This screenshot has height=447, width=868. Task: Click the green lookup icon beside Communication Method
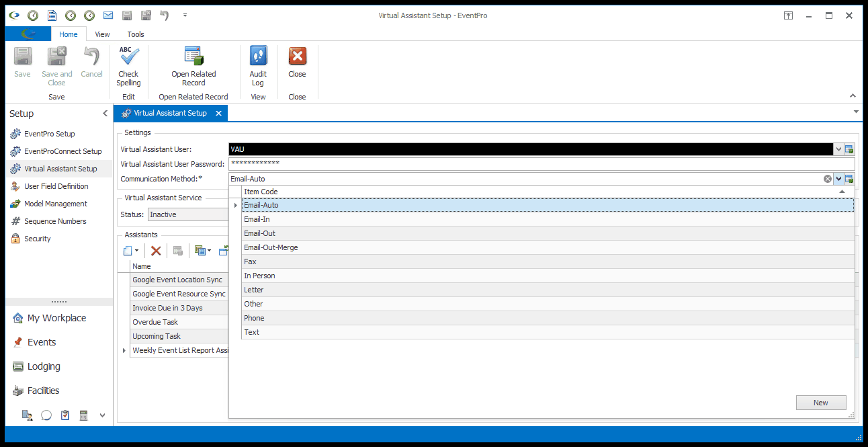pyautogui.click(x=849, y=179)
